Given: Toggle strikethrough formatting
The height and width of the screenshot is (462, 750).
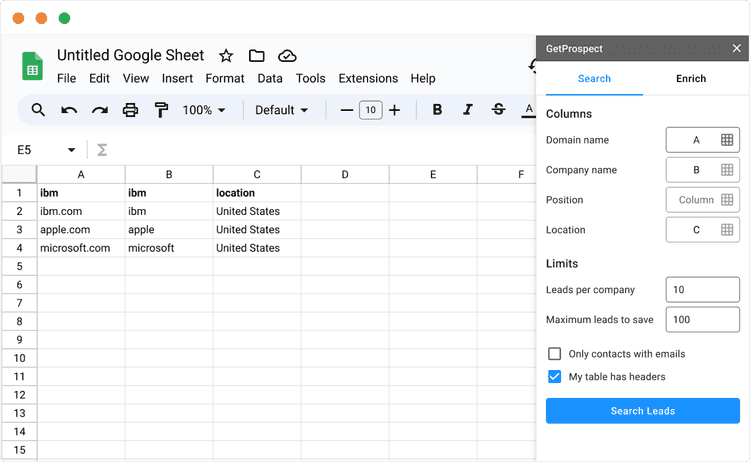Looking at the screenshot, I should pyautogui.click(x=498, y=110).
